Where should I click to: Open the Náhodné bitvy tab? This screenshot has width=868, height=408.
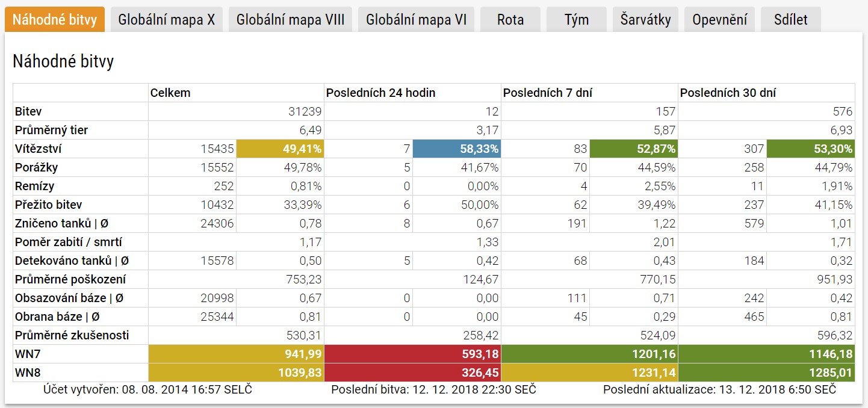point(54,20)
